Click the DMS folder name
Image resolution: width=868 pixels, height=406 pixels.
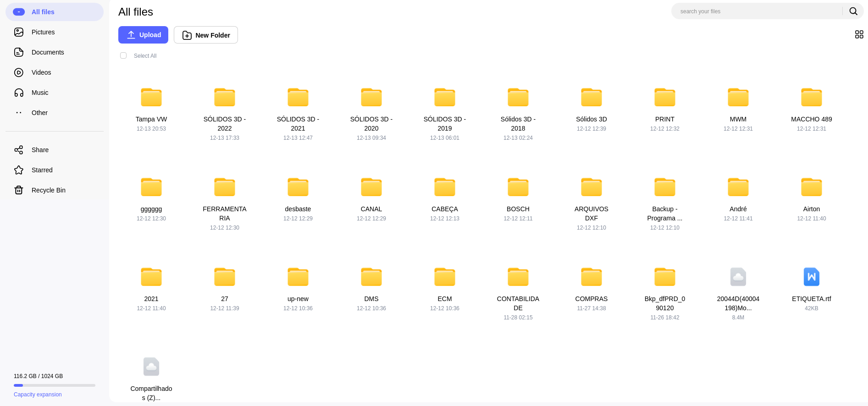coord(371,299)
